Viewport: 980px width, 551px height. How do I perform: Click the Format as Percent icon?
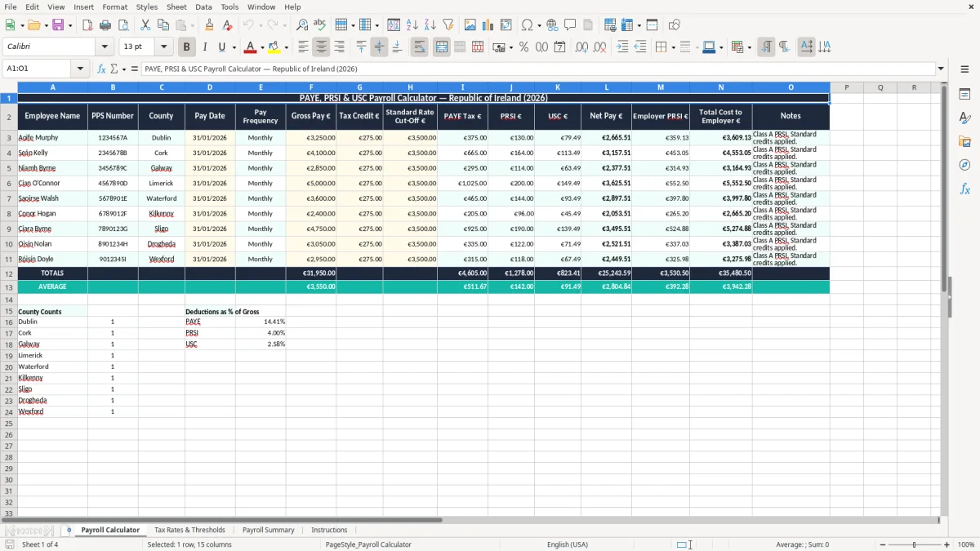click(523, 47)
